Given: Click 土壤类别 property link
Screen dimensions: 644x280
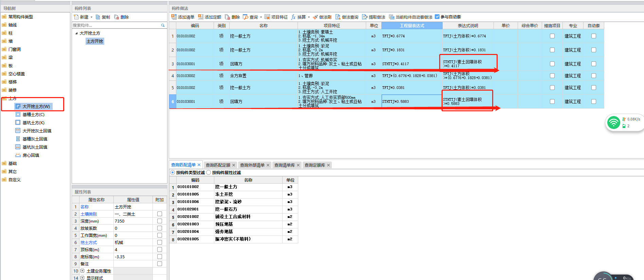Looking at the screenshot, I should pos(89,214).
